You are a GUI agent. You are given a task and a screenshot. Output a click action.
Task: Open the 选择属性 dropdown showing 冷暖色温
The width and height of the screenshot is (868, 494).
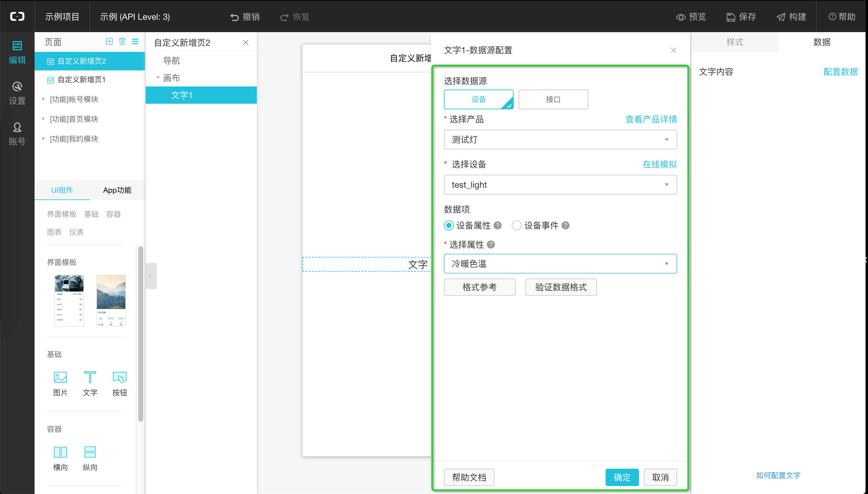pos(560,264)
